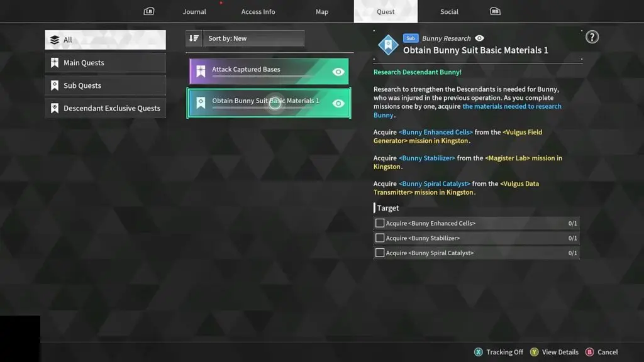Select the Descendant Exclusive Quests category
The height and width of the screenshot is (362, 644).
coord(105,108)
